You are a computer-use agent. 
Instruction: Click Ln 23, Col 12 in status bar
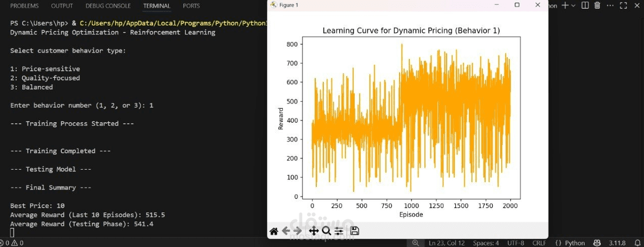[447, 243]
